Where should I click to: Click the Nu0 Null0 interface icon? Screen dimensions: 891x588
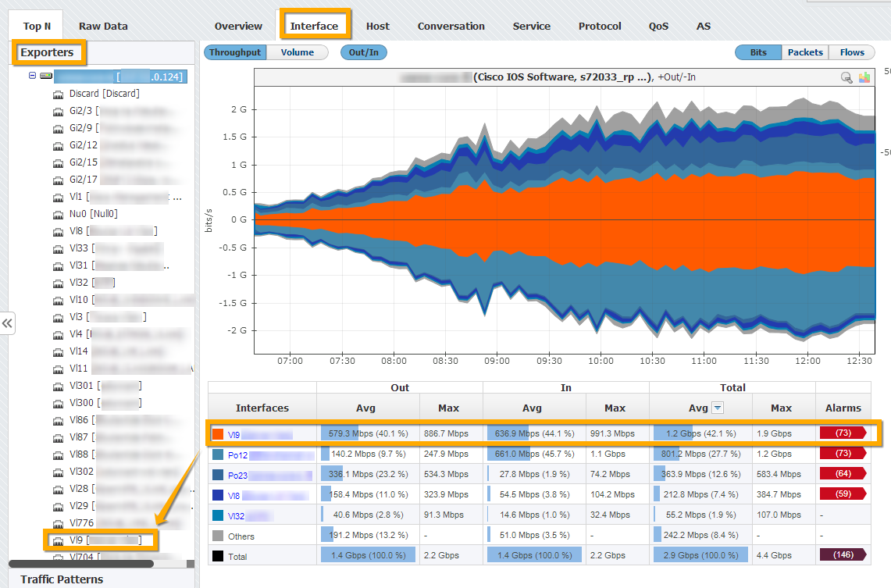pos(58,215)
